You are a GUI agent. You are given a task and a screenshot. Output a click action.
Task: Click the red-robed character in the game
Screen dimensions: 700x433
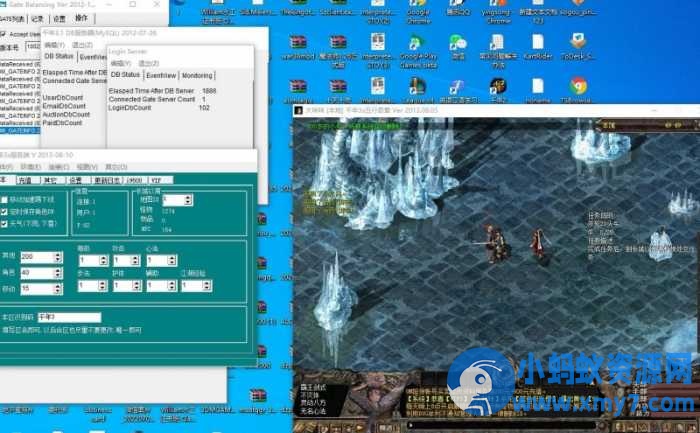pos(539,243)
